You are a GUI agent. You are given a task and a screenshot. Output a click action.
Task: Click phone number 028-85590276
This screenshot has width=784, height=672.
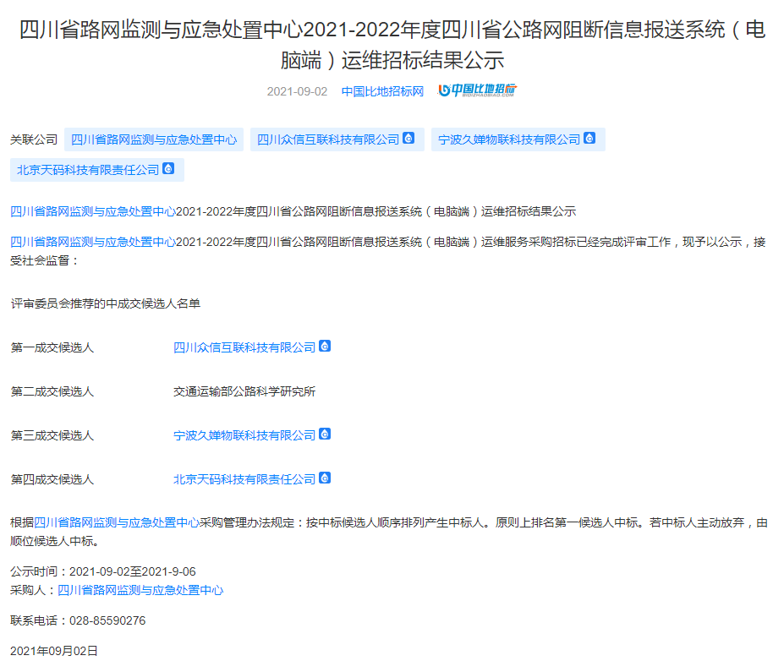107,620
